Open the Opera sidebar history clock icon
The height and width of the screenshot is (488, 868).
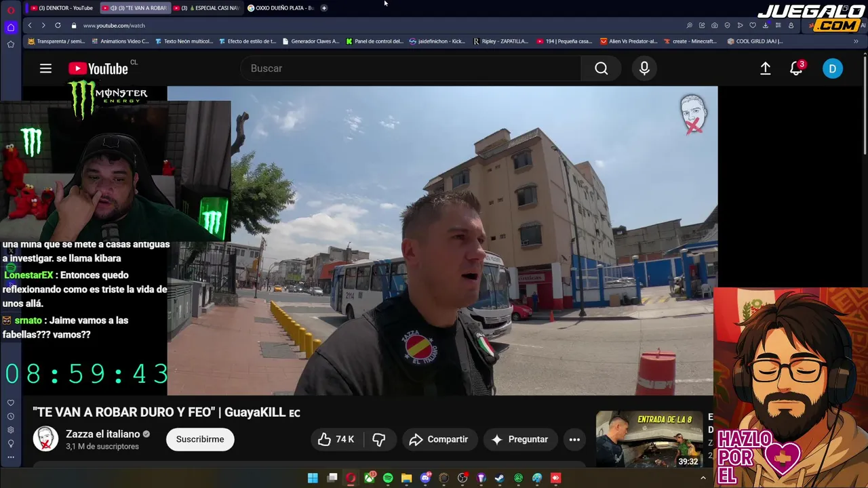(11, 416)
